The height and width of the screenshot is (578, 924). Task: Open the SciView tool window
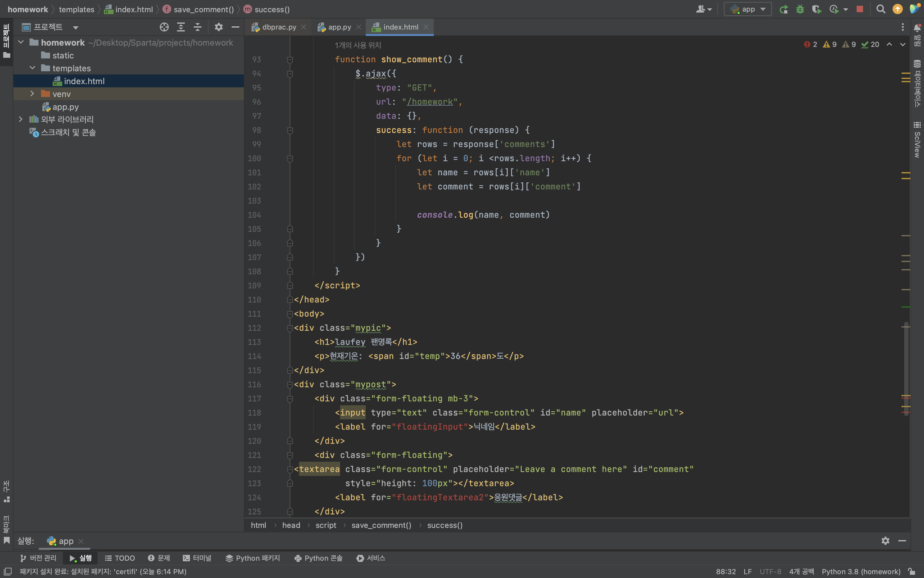pos(917,140)
